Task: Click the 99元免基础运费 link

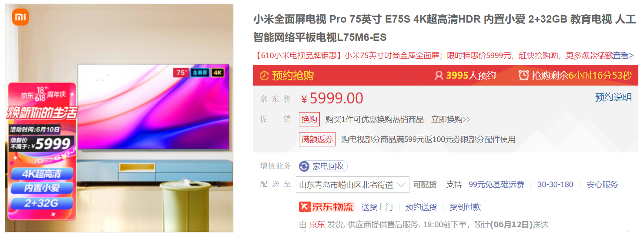Action: [496, 184]
